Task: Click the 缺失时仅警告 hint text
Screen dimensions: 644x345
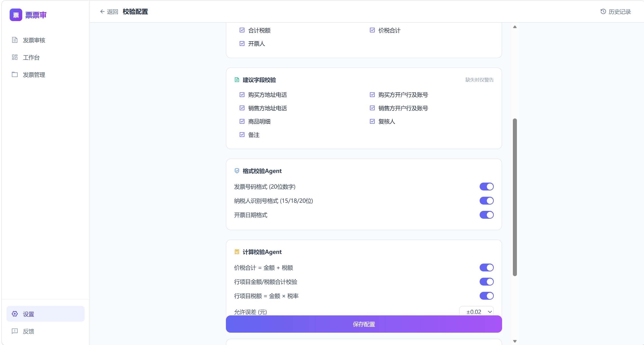Action: (479, 80)
